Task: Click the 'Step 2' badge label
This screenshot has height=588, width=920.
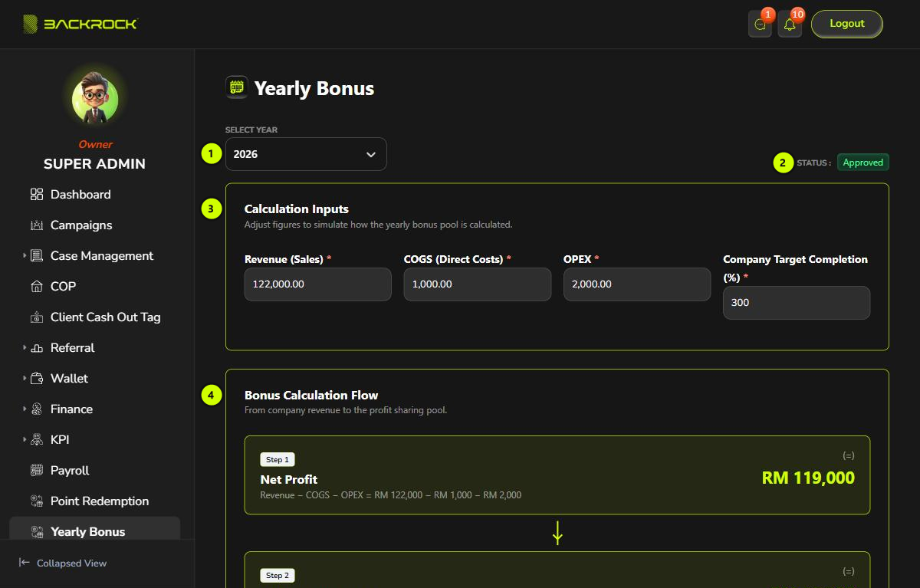Action: (278, 576)
